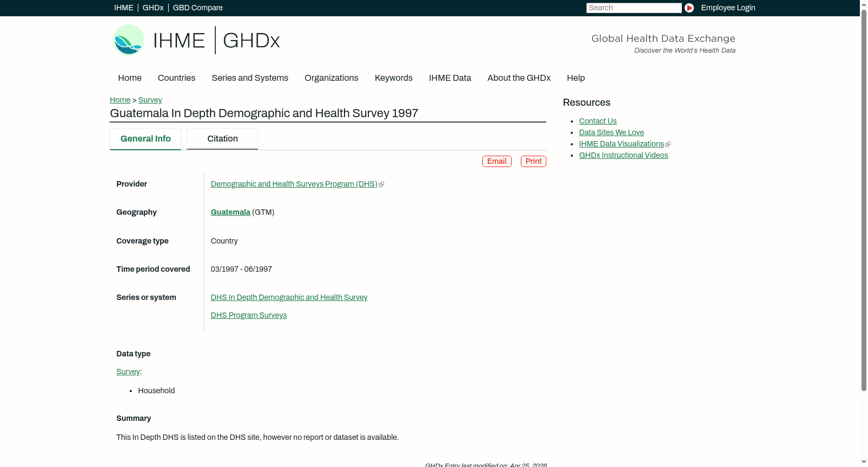Screen dimensions: 868x467
Task: Click the scrollbar down arrow
Action: pyautogui.click(x=864, y=462)
